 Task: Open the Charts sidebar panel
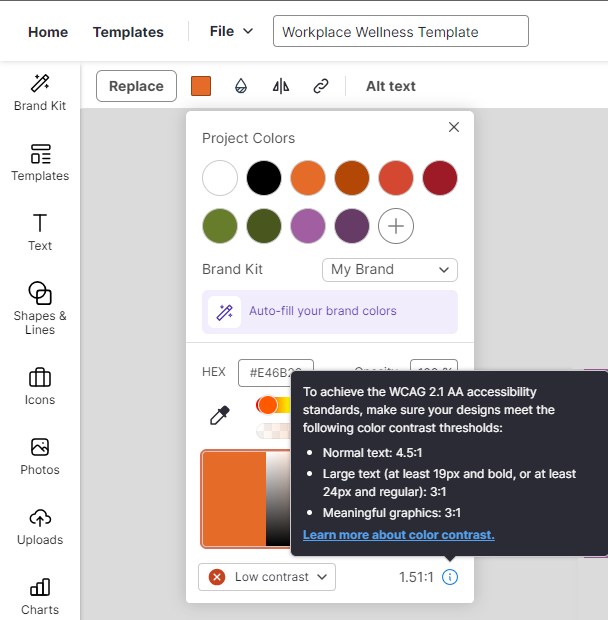coord(40,595)
